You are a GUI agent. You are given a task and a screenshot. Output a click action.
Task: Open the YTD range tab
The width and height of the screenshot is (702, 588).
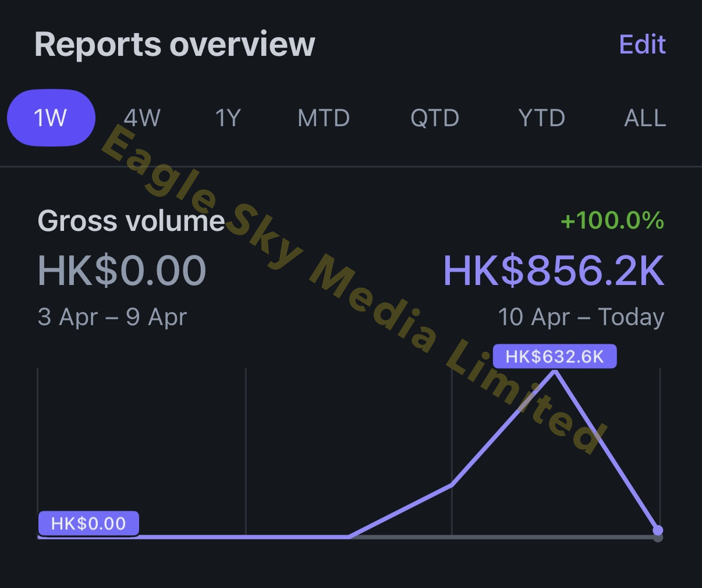(x=541, y=118)
